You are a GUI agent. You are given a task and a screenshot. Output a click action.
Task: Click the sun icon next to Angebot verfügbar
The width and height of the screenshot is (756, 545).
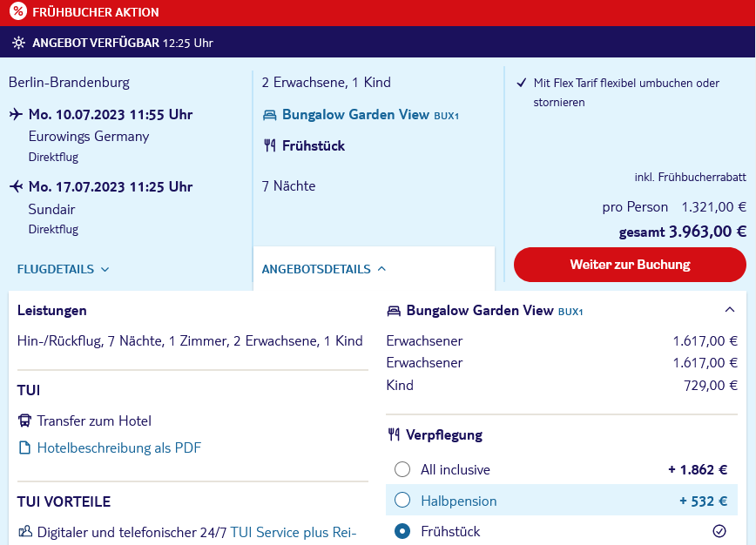[x=18, y=43]
